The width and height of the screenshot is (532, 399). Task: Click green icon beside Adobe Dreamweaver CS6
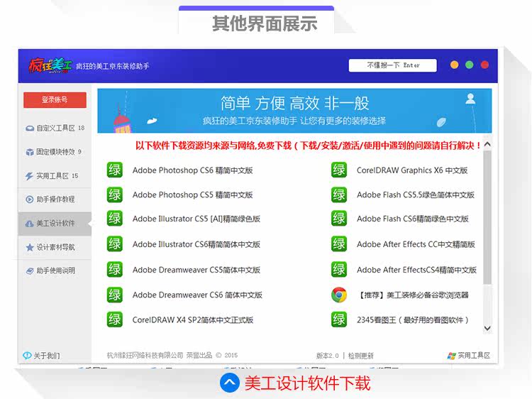tap(114, 295)
